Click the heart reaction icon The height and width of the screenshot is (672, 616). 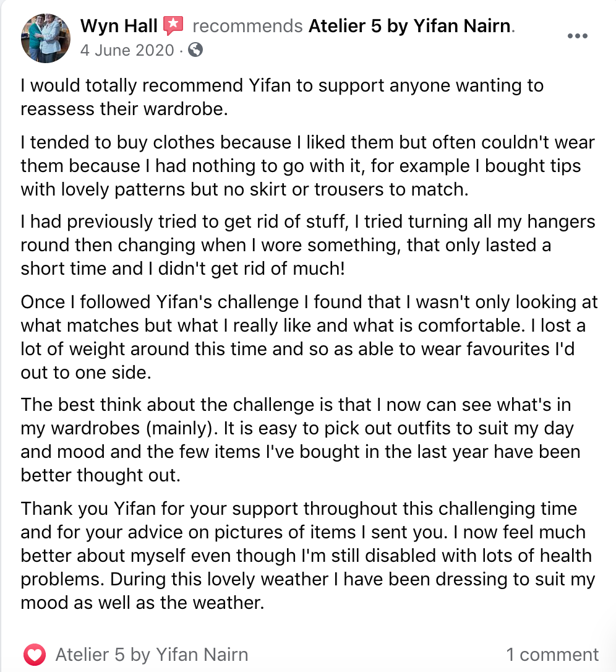(35, 654)
